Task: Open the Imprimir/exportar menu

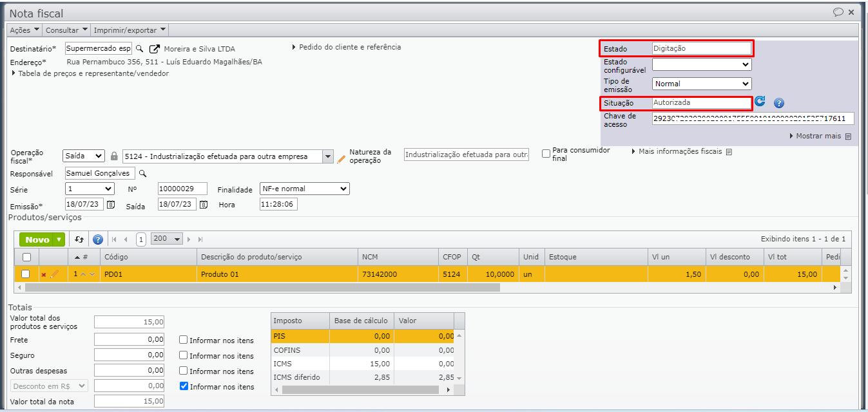Action: point(130,30)
